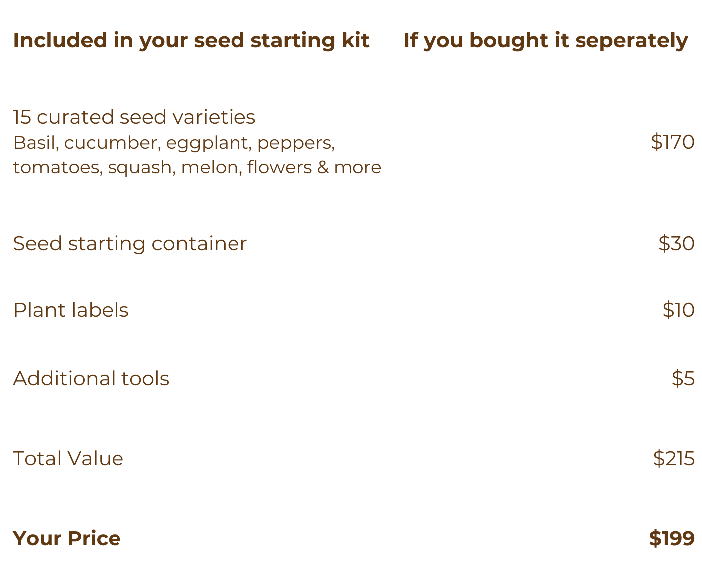Click the "Included in your seed starting kit" heading
This screenshot has height=588, width=702.
click(191, 40)
